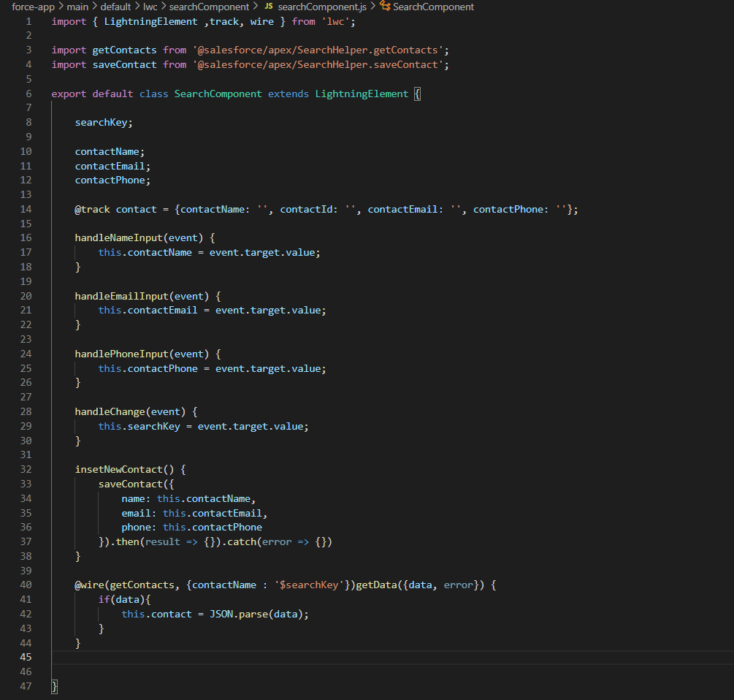Click '.catch' call on line 37

pyautogui.click(x=239, y=541)
